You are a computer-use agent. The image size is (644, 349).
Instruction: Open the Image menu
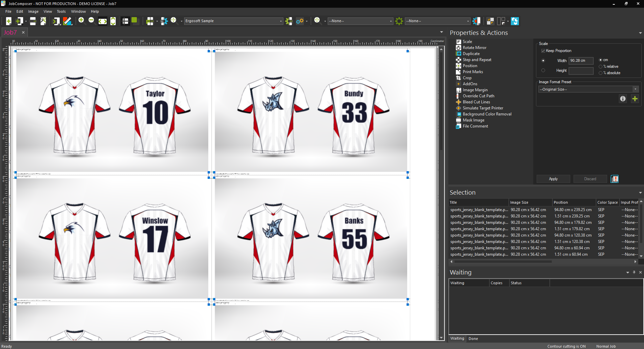click(33, 11)
